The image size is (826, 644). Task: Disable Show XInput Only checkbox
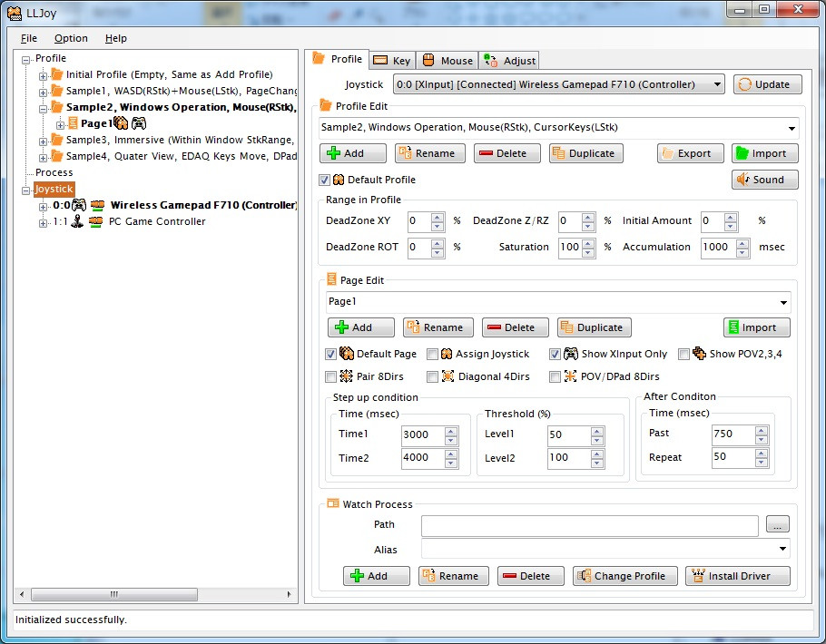pos(555,355)
